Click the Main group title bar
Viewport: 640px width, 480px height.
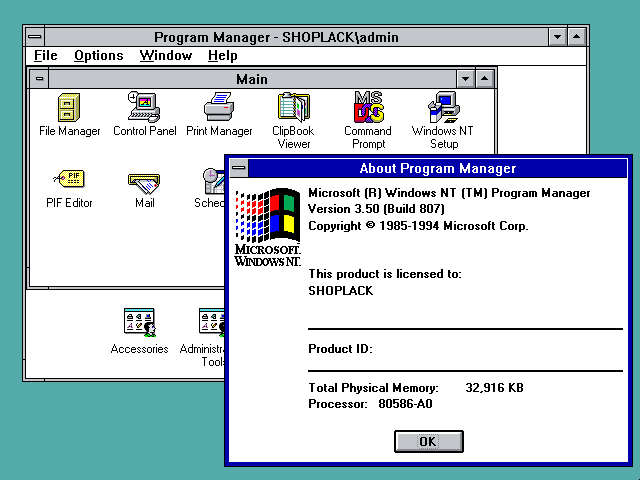tap(252, 79)
